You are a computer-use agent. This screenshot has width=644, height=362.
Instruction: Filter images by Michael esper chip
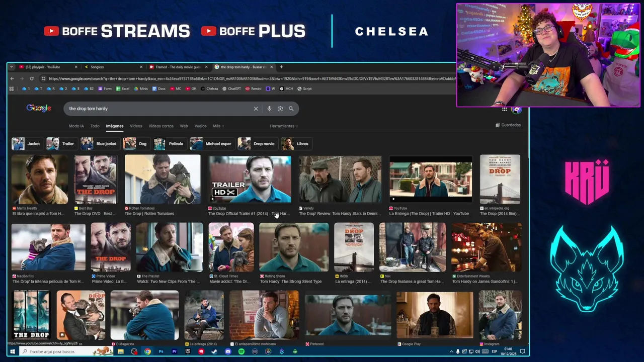tap(212, 144)
